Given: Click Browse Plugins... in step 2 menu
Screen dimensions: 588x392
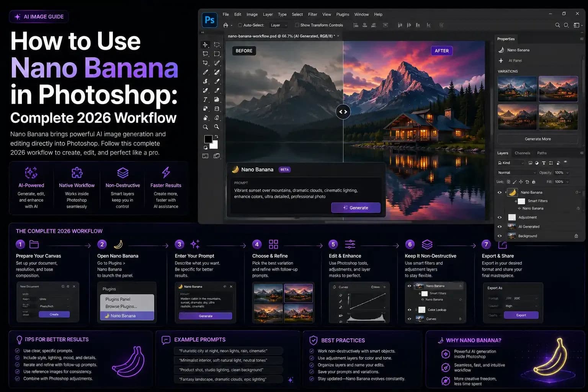Looking at the screenshot, I should 121,307.
